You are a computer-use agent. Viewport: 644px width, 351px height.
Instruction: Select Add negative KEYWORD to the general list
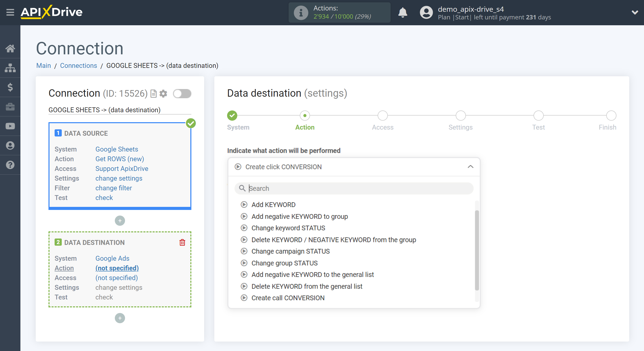pos(312,274)
